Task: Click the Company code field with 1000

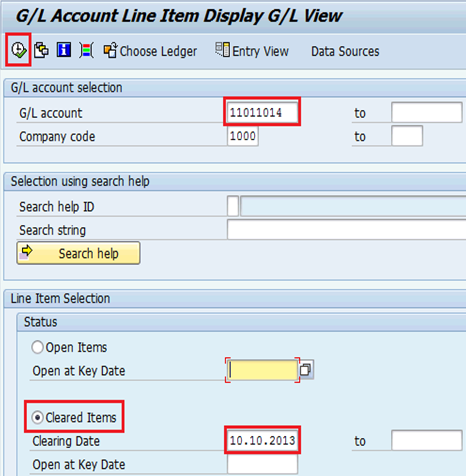Action: (243, 136)
